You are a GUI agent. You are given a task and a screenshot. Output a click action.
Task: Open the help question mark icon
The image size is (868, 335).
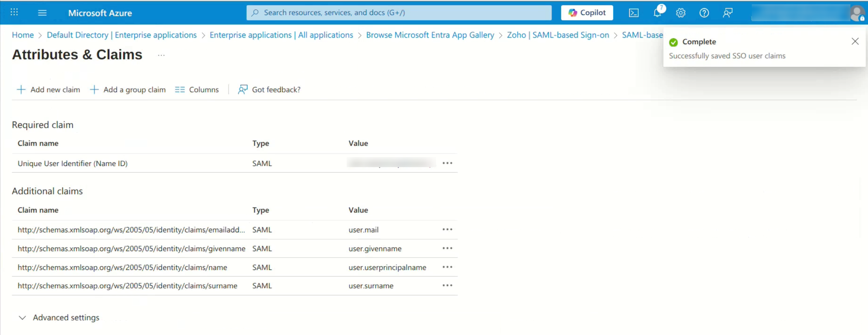[x=704, y=13]
